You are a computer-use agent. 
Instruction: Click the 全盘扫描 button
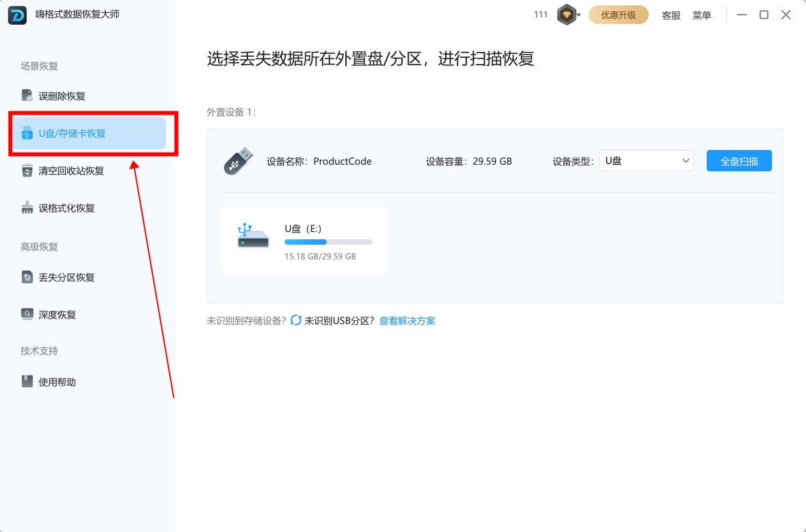coord(739,161)
